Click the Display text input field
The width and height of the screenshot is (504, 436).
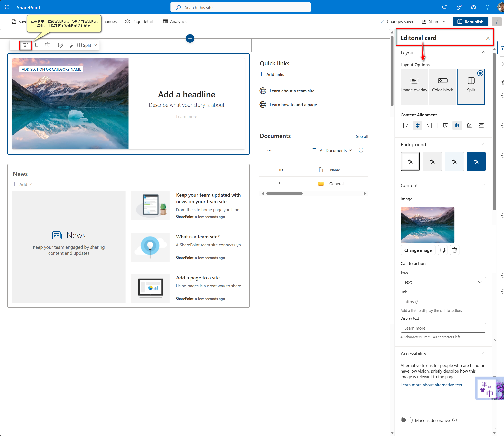tap(443, 328)
